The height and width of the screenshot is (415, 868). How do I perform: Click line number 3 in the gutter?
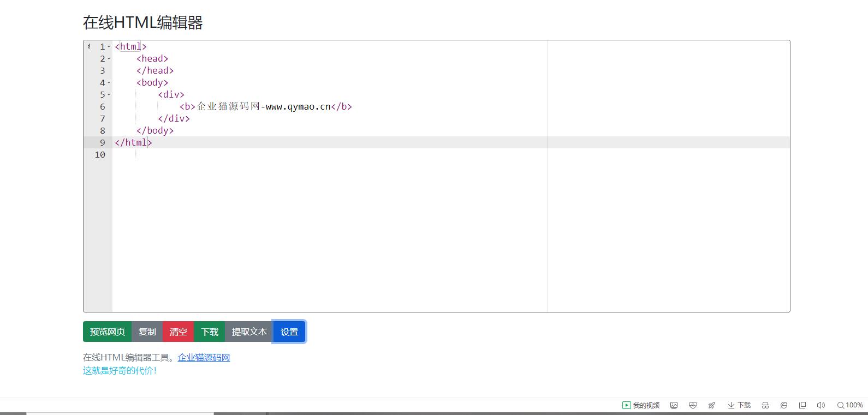click(103, 71)
